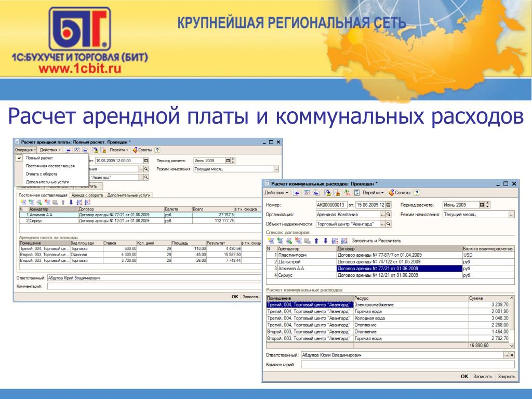Open Организация select button in utilities window
532x399 pixels.
coord(383,215)
